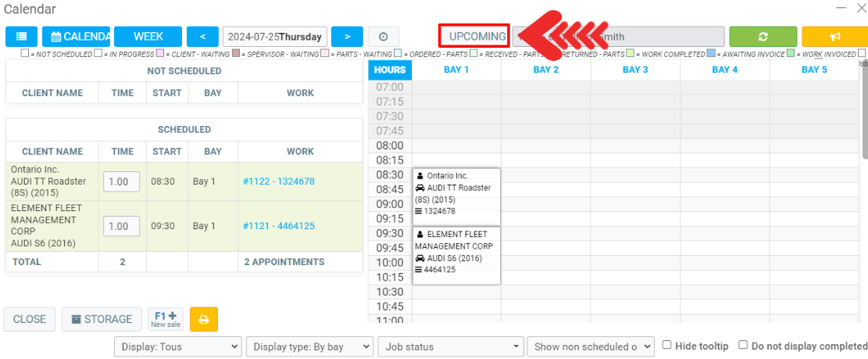The height and width of the screenshot is (359, 868).
Task: Select the UPCOMING tab
Action: click(477, 37)
